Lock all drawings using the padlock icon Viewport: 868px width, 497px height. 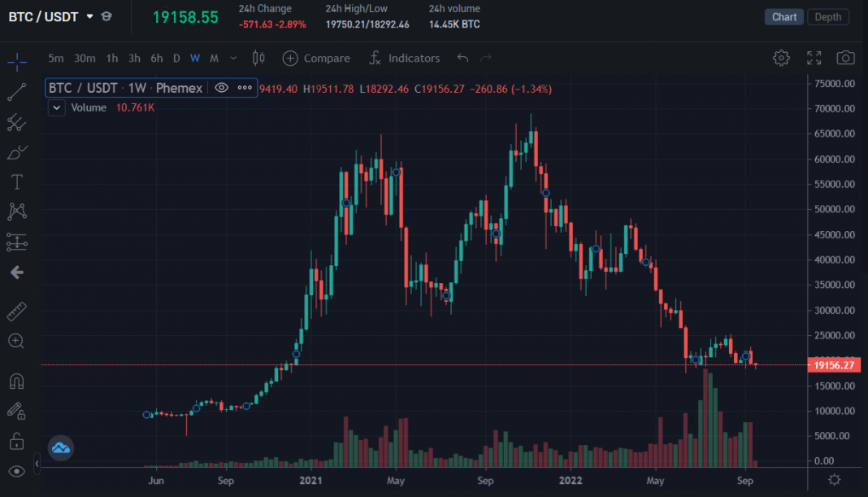[16, 440]
